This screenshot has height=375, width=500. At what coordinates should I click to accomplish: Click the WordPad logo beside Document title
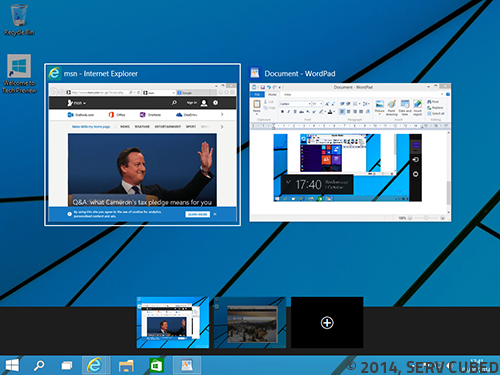255,73
